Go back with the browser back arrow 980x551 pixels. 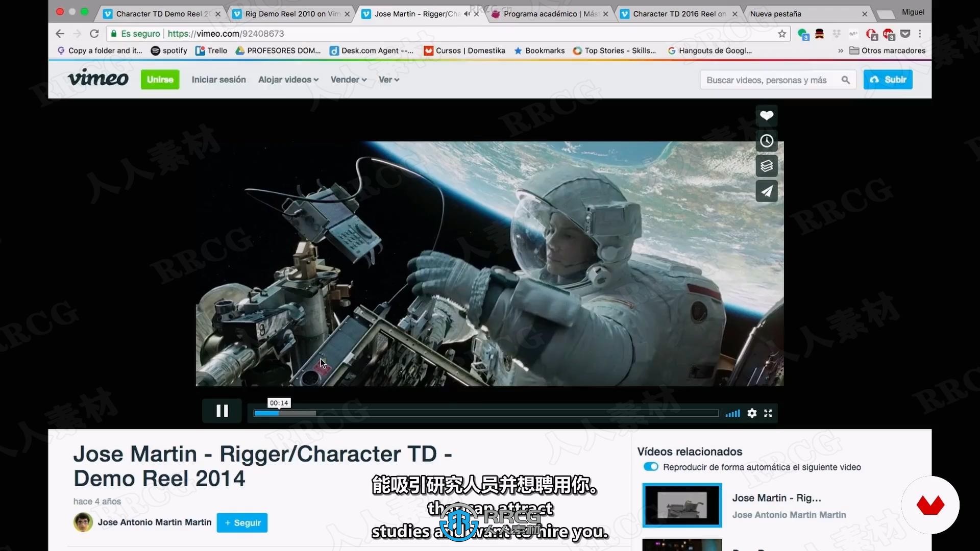click(x=60, y=34)
